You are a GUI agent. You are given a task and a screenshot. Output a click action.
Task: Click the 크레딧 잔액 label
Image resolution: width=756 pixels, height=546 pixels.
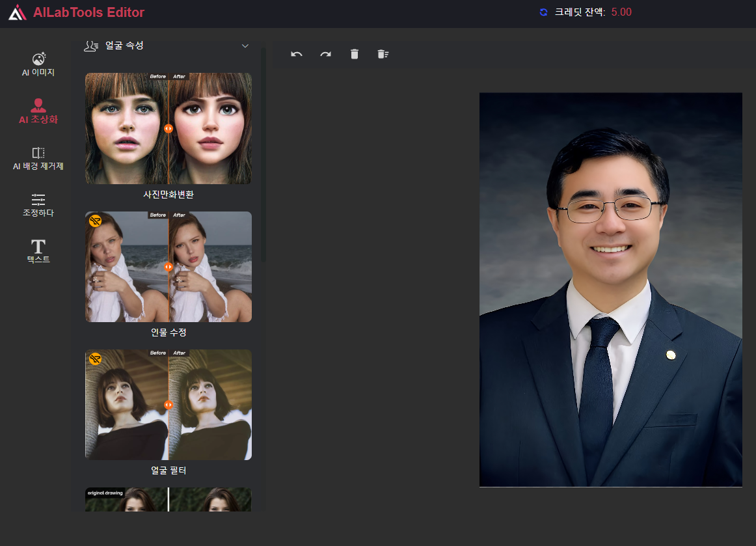(x=580, y=12)
